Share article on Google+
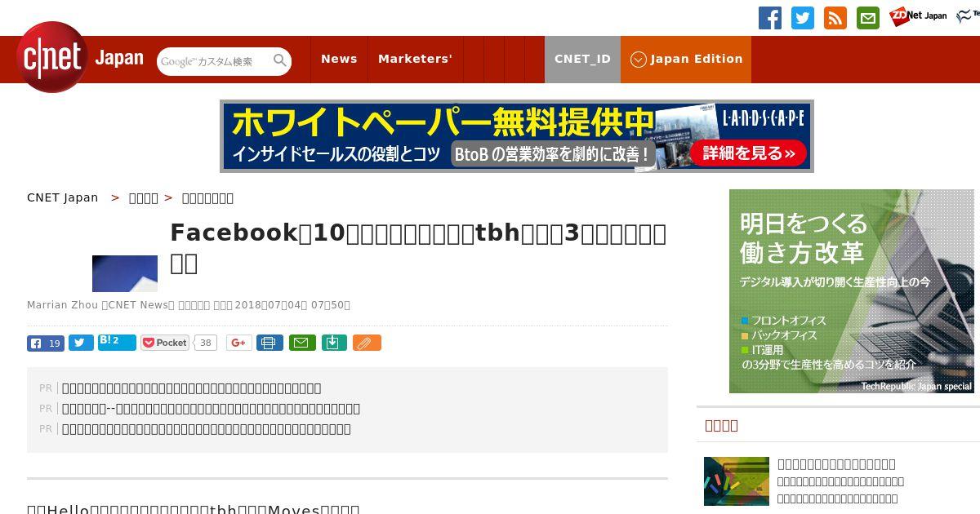Viewport: 980px width, 514px height. coord(238,343)
